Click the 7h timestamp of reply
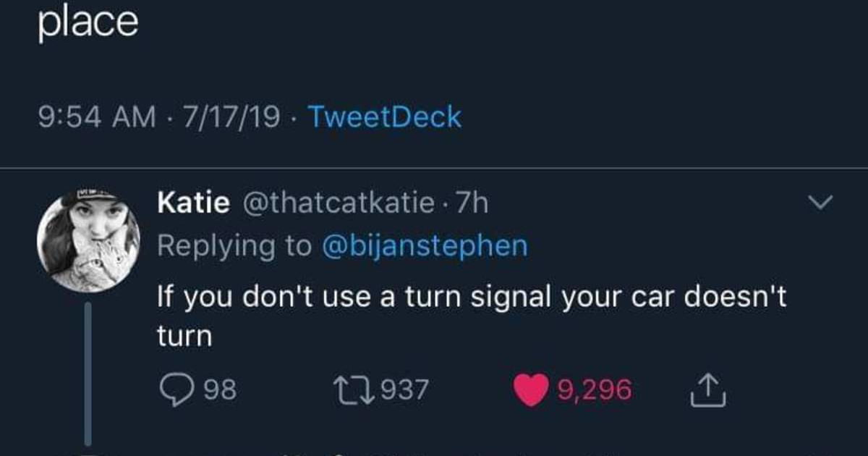Viewport: 868px width, 456px height. tap(471, 204)
